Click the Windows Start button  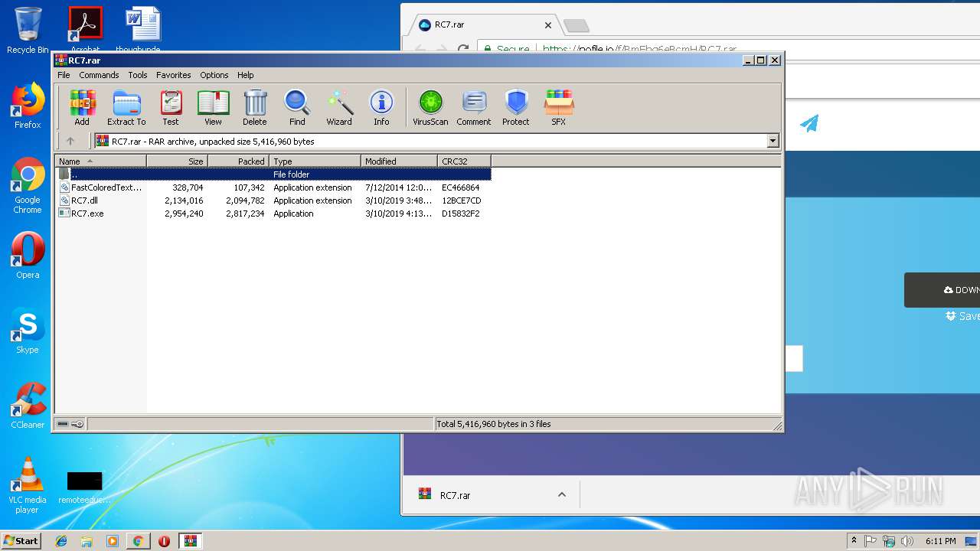21,540
